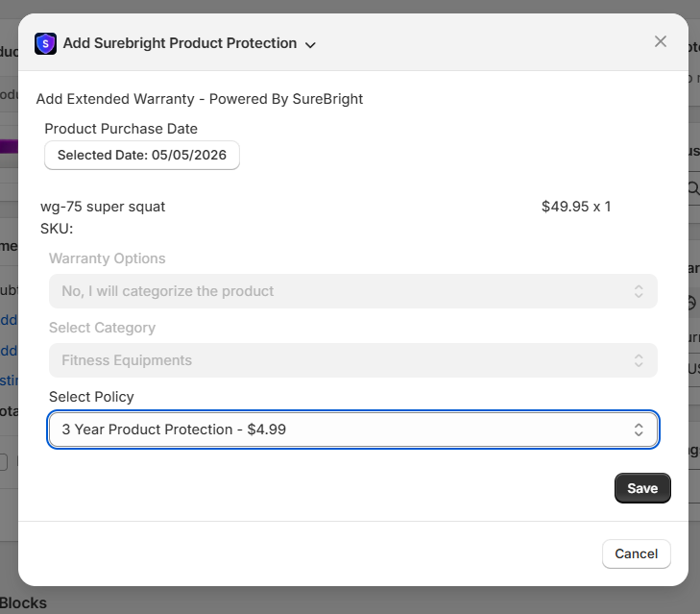700x614 pixels.
Task: Open the Selected Date 05/05/2026 picker
Action: pyautogui.click(x=142, y=155)
